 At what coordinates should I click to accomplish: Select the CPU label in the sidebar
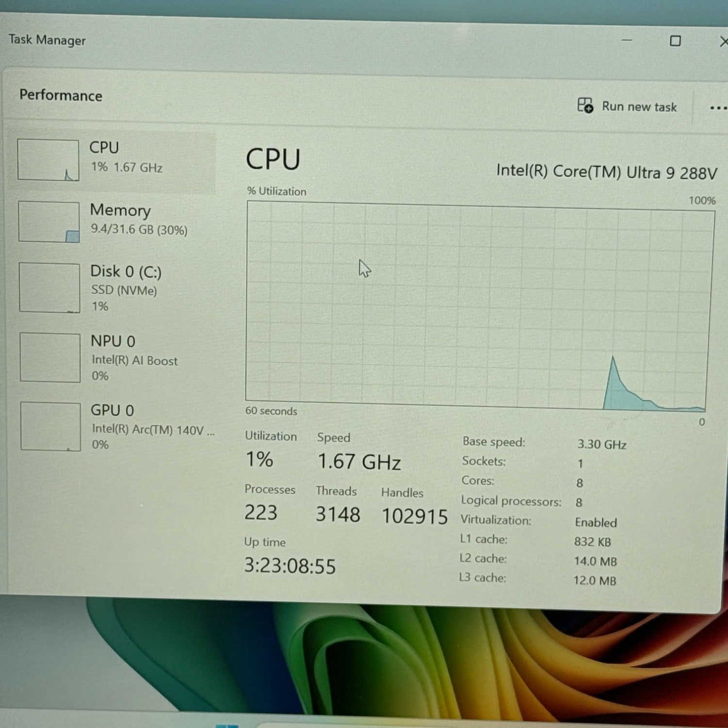pyautogui.click(x=104, y=148)
